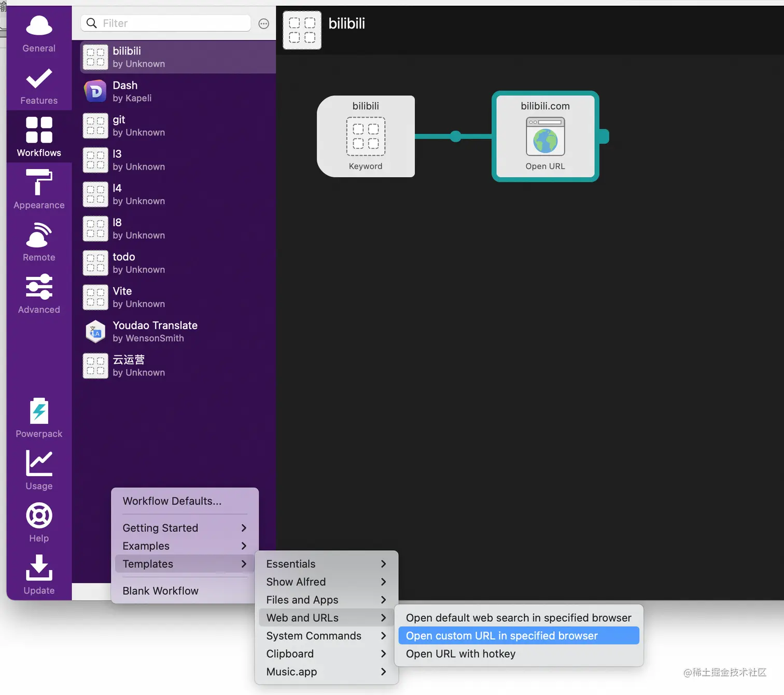This screenshot has height=695, width=784.
Task: Click the workflow filter options ellipsis icon
Action: click(263, 23)
